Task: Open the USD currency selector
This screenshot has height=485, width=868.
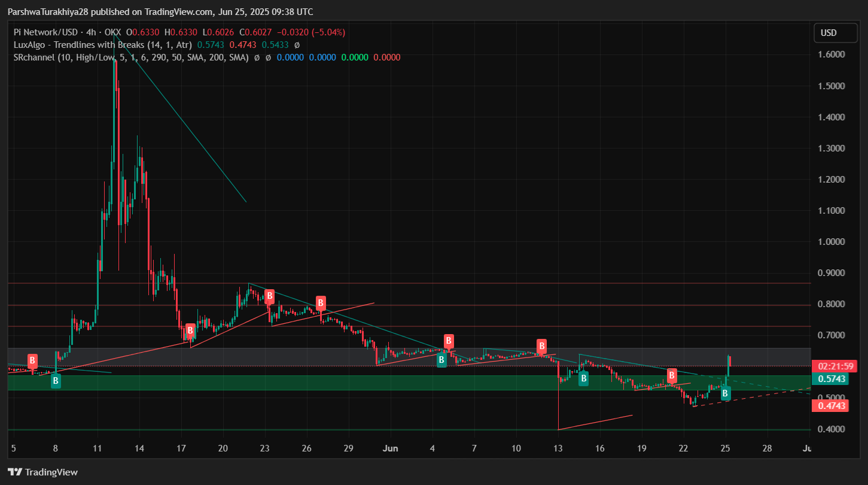Action: click(x=835, y=33)
